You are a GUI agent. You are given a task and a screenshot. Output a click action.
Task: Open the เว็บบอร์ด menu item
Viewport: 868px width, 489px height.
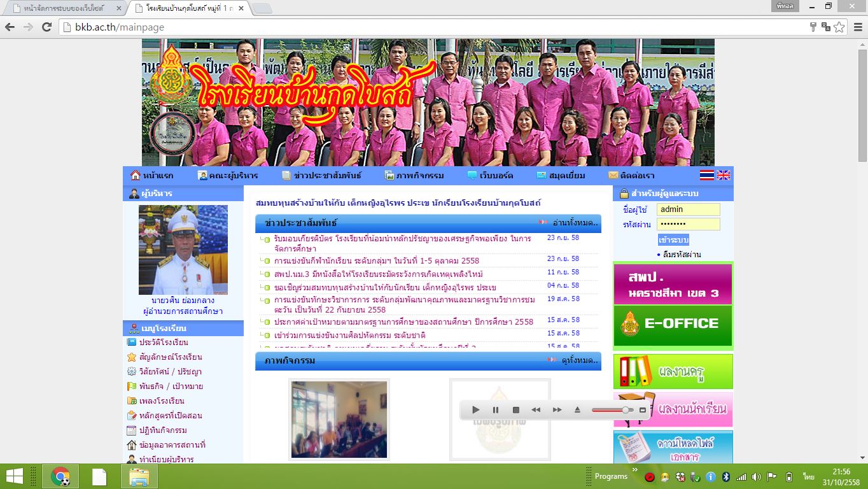(x=490, y=175)
